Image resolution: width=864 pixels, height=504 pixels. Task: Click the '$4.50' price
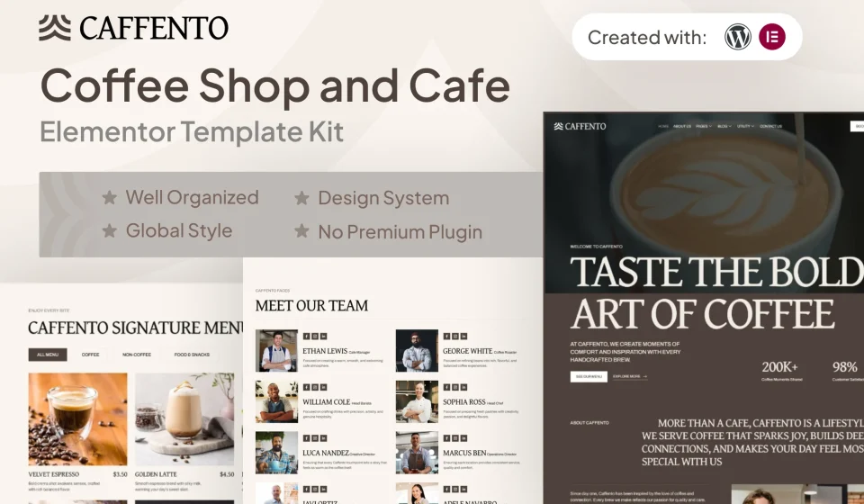227,474
